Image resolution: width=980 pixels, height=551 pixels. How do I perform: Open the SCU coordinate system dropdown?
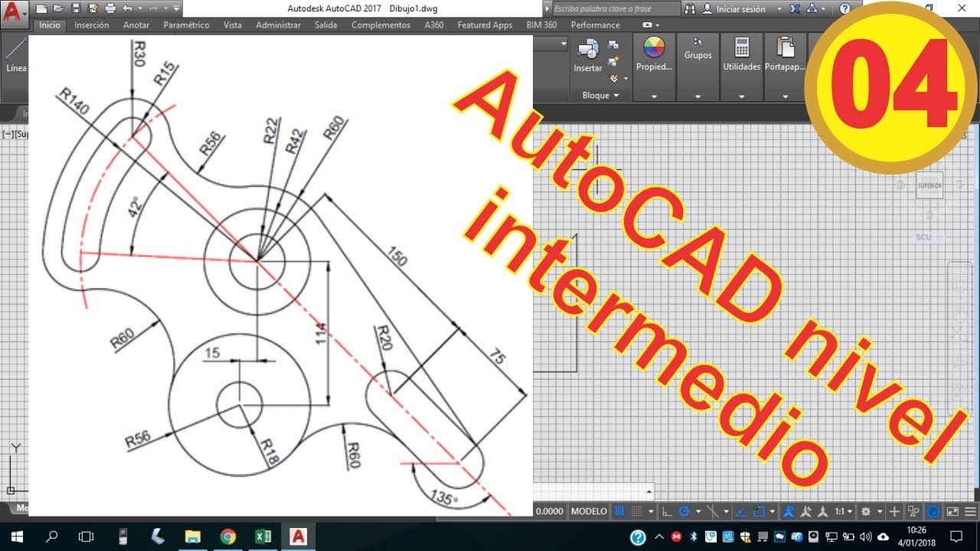(929, 237)
